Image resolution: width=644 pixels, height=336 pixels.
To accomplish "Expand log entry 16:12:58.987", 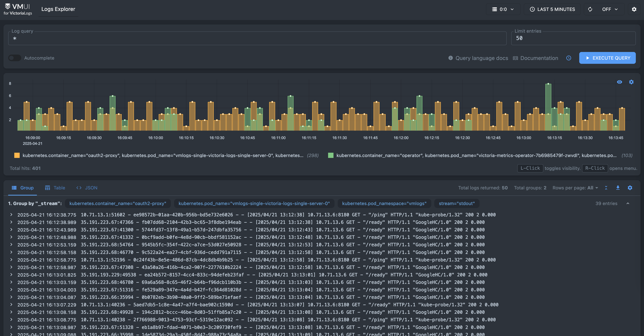I will (11, 267).
